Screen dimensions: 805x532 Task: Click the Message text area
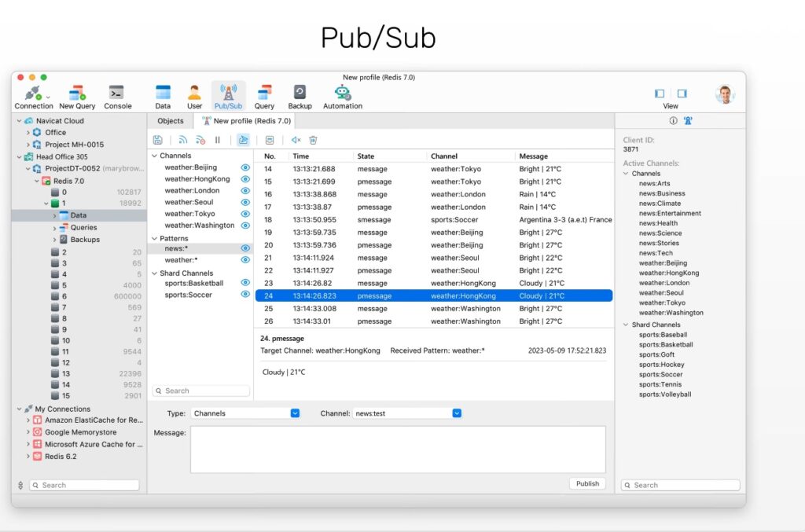pyautogui.click(x=398, y=449)
